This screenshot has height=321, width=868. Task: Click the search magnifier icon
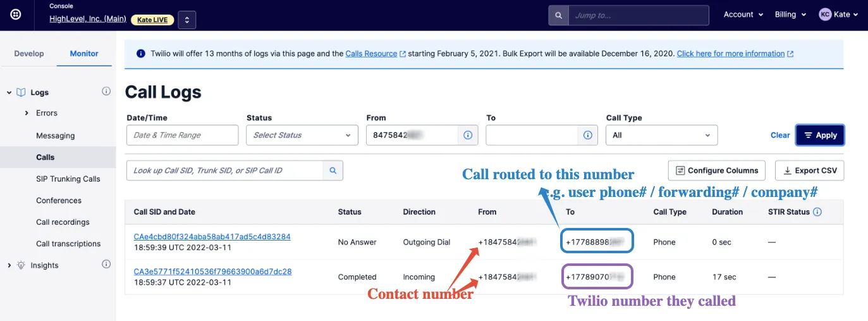click(558, 15)
